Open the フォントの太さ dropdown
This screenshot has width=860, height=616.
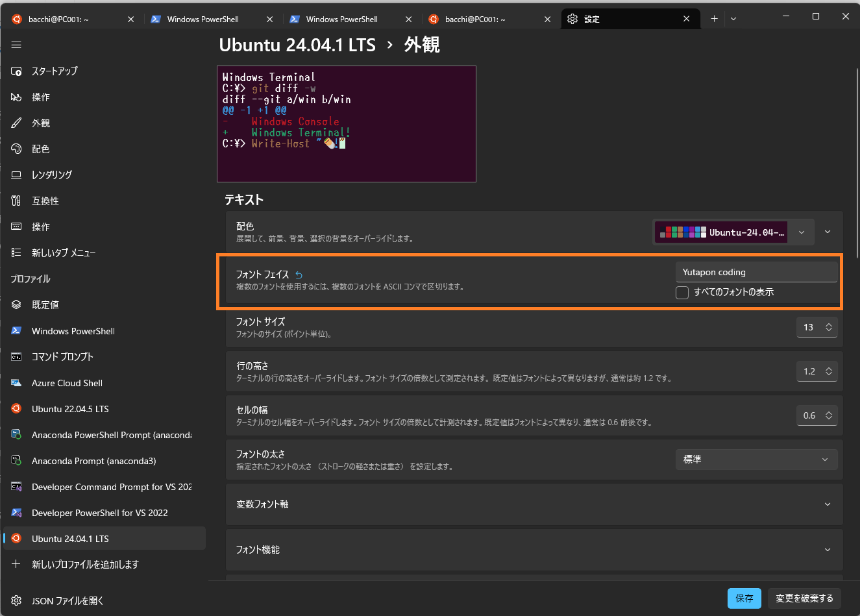(x=756, y=460)
